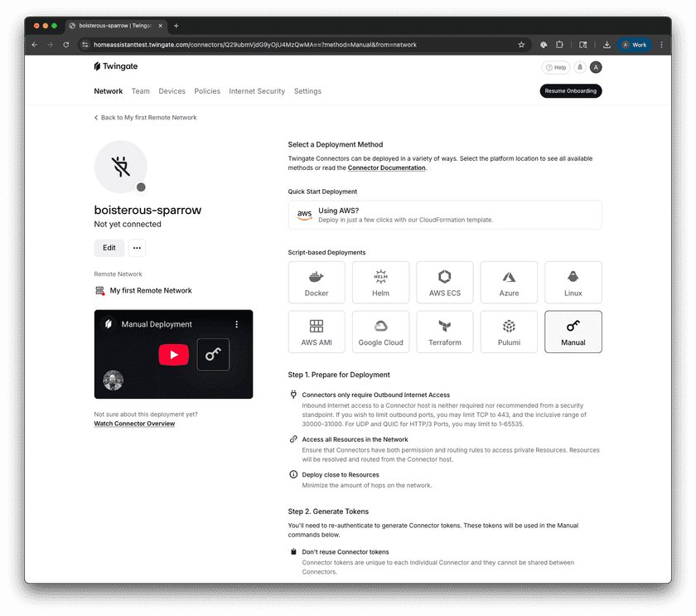Play the Manual Deployment video

point(173,355)
